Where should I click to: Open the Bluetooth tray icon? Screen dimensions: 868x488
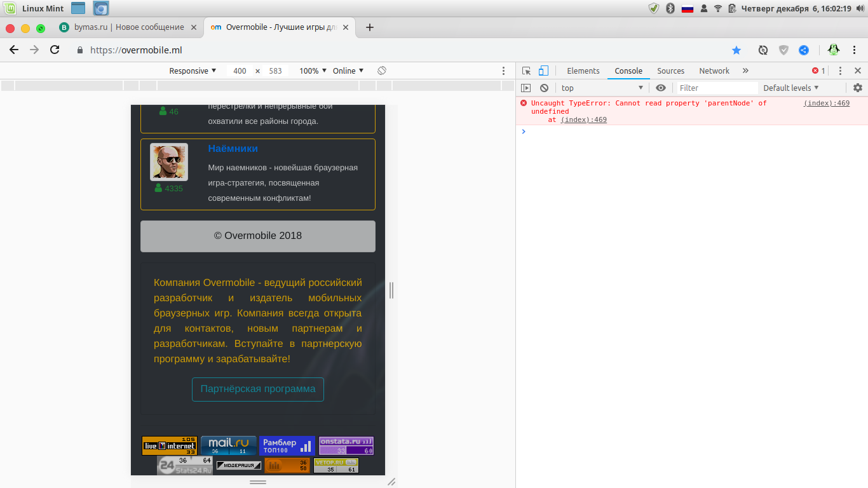pyautogui.click(x=670, y=8)
